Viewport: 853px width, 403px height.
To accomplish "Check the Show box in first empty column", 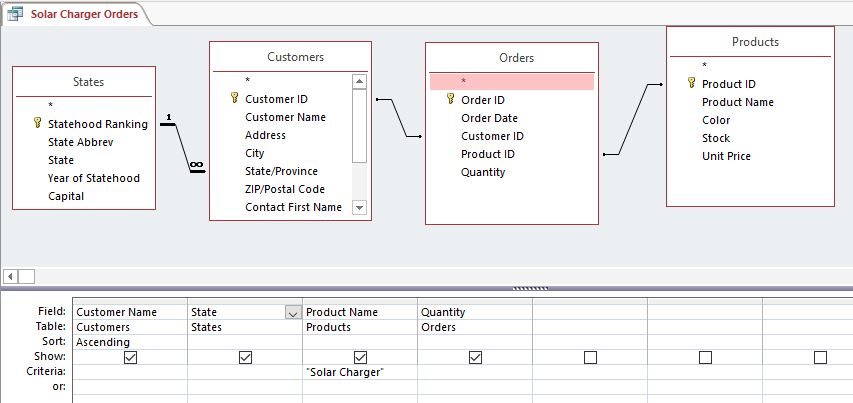I will pos(590,357).
